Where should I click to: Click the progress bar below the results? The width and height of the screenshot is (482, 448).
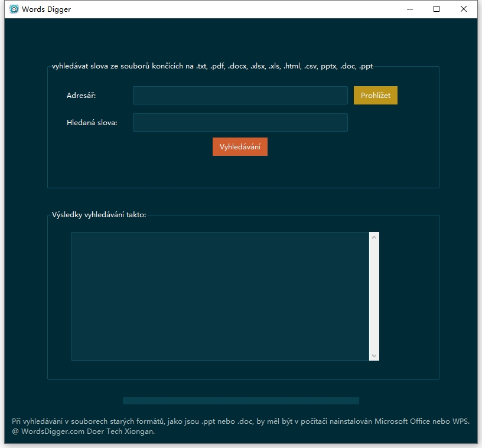(240, 401)
